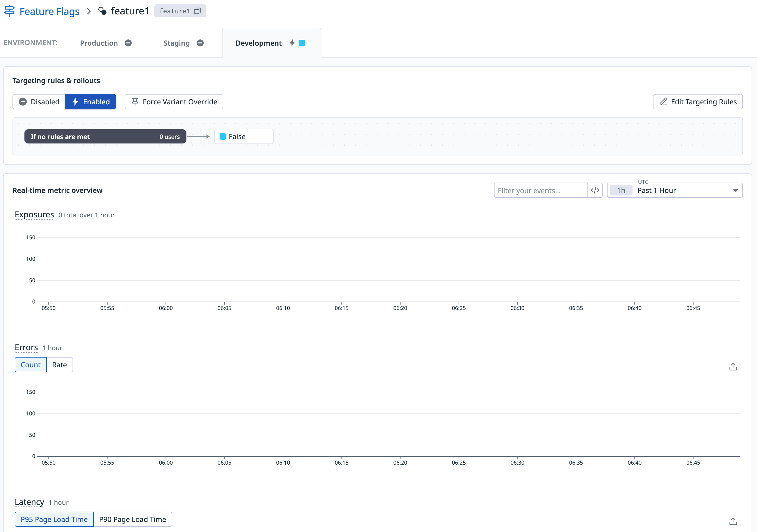Set flag to Enabled
Viewport: 757px width, 532px height.
(x=90, y=102)
